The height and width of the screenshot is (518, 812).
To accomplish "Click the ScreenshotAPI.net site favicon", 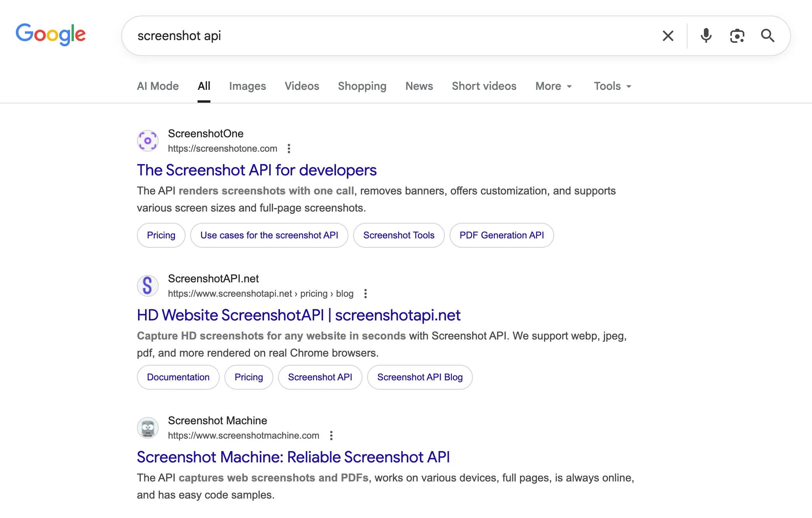I will click(148, 285).
